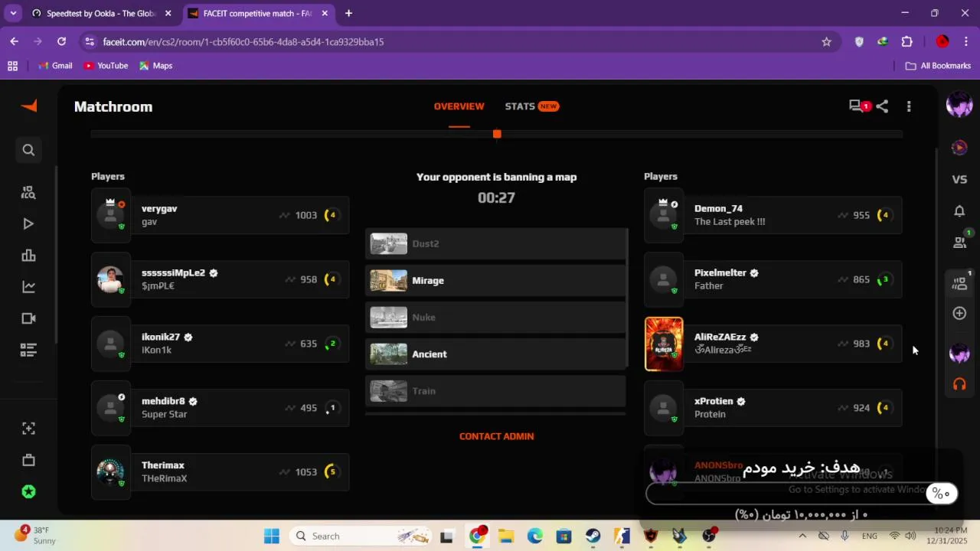The height and width of the screenshot is (551, 980).
Task: Click the FACEIT orange logo
Action: point(29,106)
